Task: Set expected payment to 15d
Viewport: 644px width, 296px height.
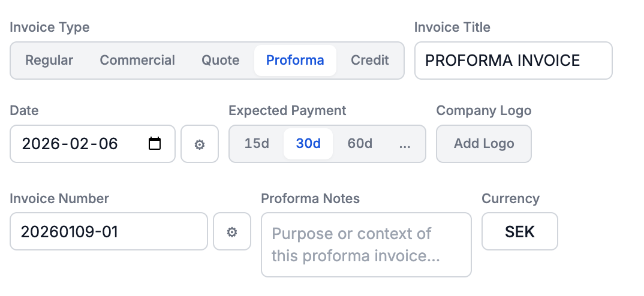Action: (257, 144)
